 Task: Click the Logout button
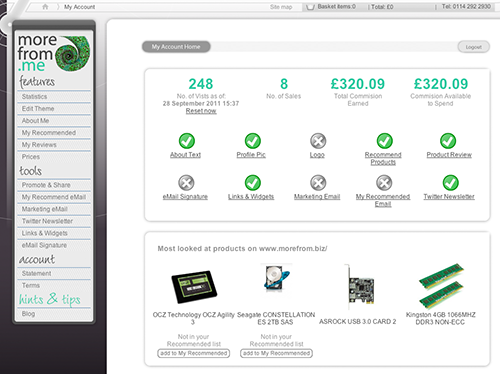pos(473,47)
